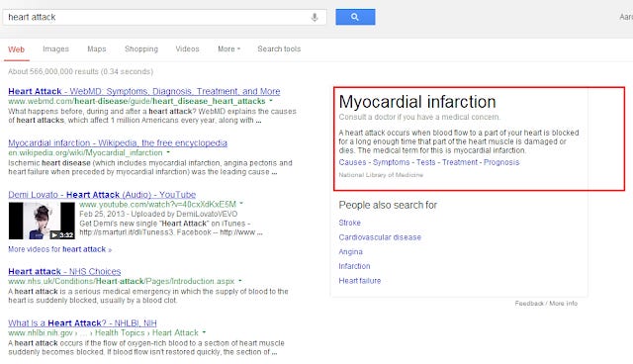Image resolution: width=633 pixels, height=364 pixels.
Task: Click Angina related search
Action: click(351, 252)
